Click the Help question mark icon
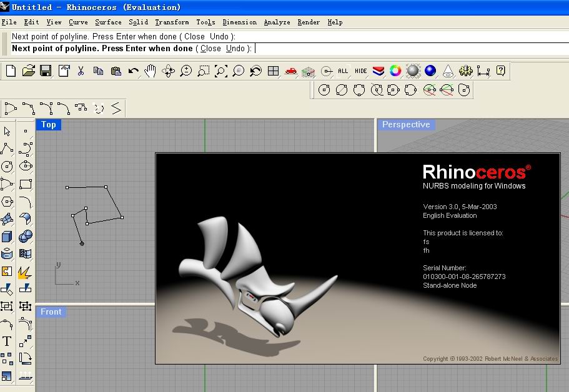 [x=501, y=71]
